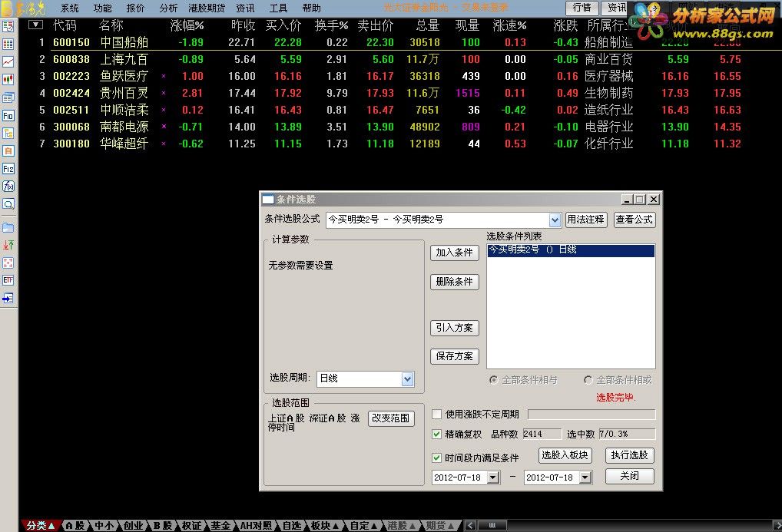Open the 系统 menu

pos(70,8)
